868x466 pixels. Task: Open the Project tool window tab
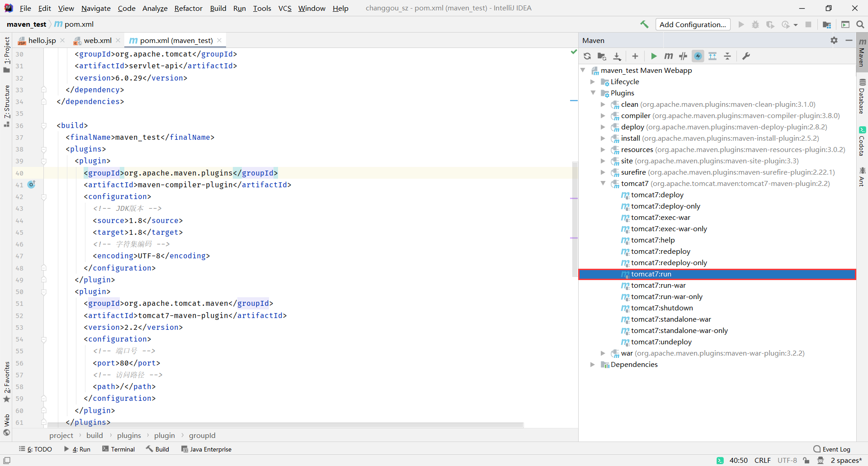coord(6,54)
